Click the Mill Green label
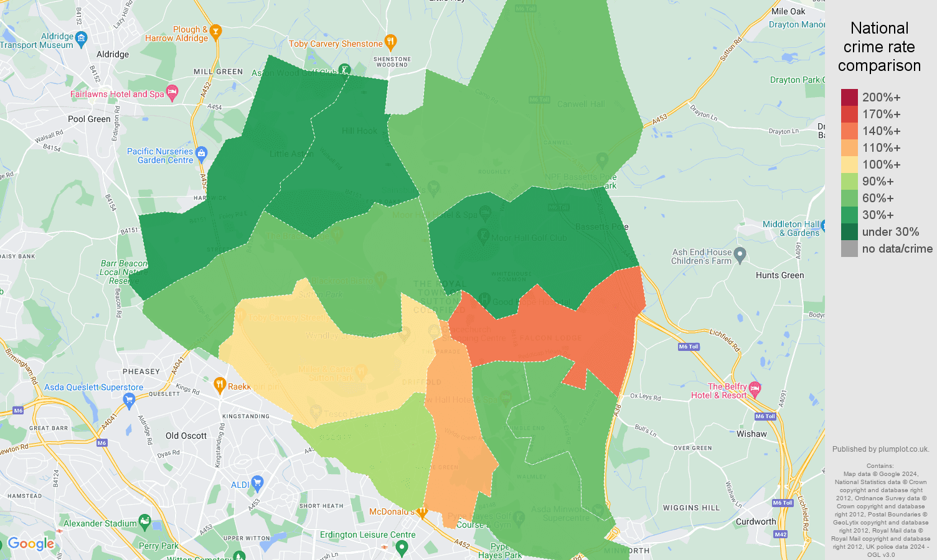937x560 pixels. [218, 72]
